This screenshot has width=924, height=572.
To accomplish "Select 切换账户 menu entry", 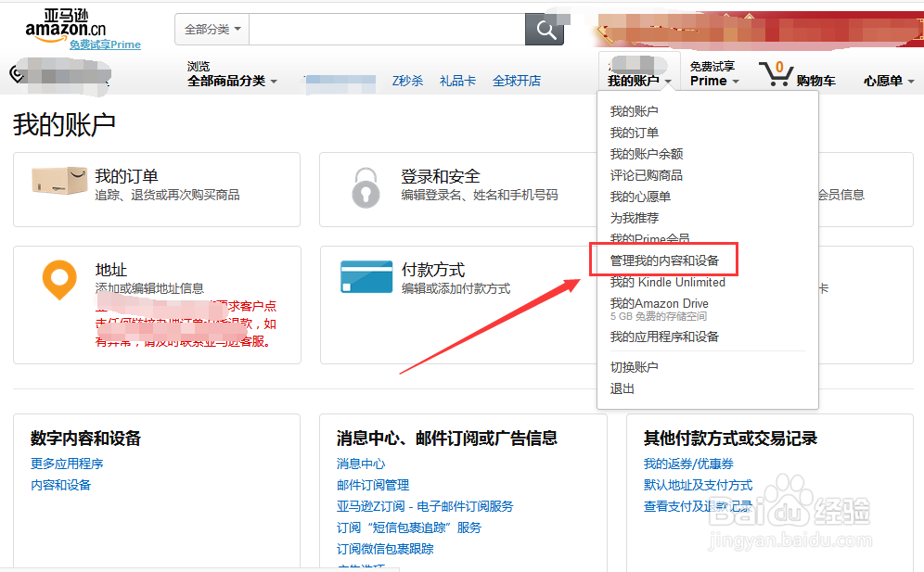I will click(634, 367).
